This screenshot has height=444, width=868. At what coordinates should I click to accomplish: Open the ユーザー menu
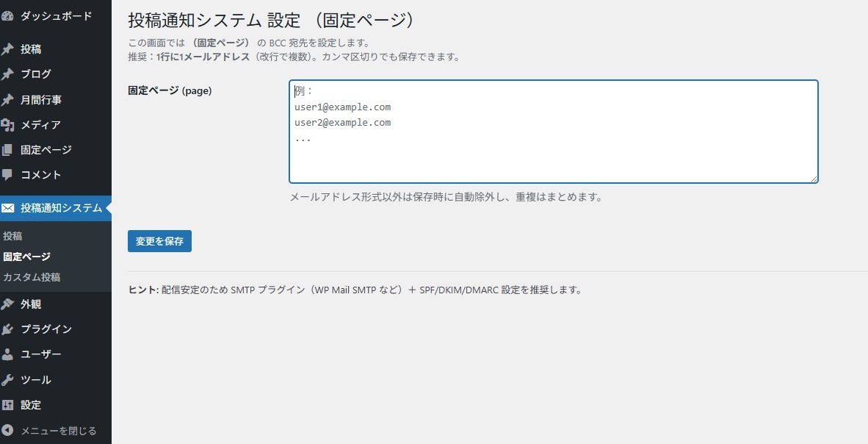[55, 354]
